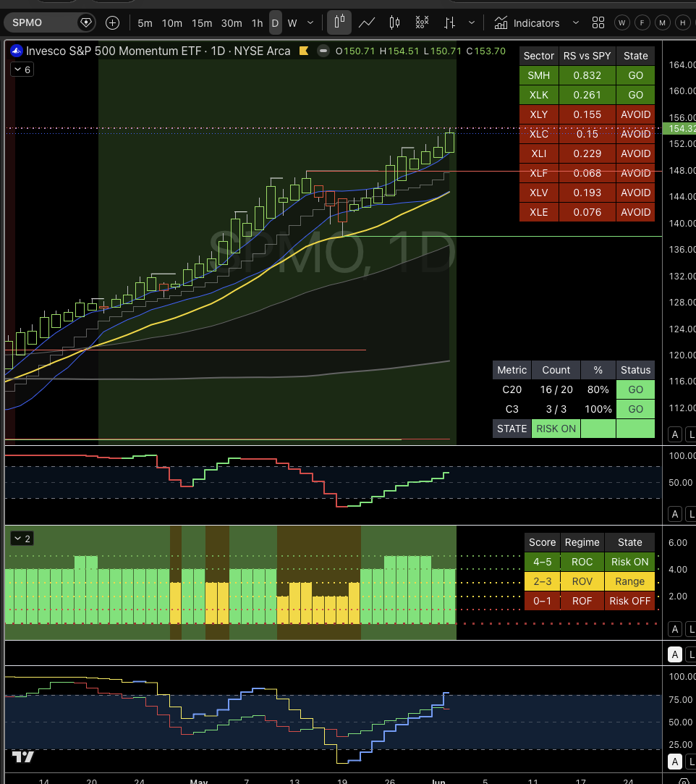Toggle log scale L on regime score pane

692,629
